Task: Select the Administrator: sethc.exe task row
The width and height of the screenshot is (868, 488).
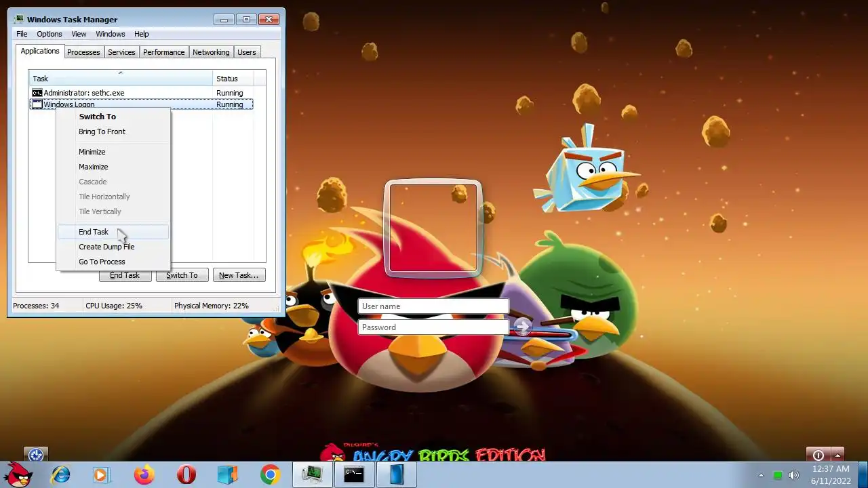Action: tap(142, 93)
